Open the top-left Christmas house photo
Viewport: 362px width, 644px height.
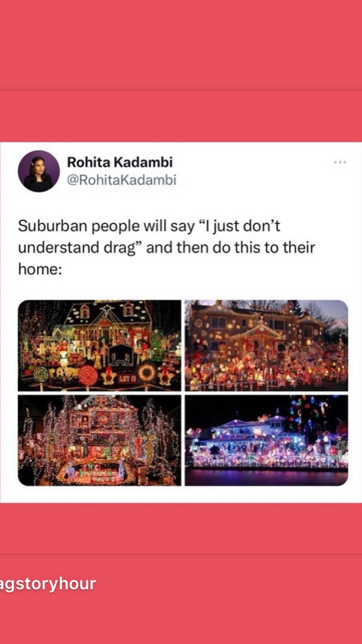[99, 346]
